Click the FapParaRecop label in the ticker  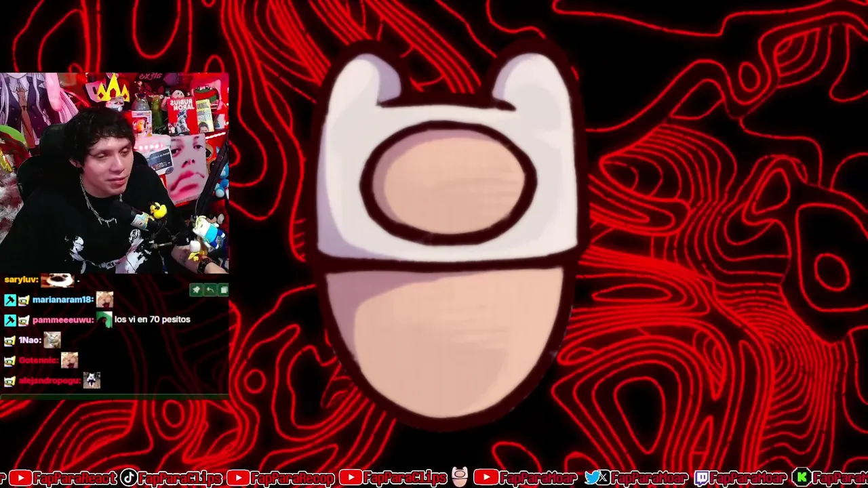(292, 479)
